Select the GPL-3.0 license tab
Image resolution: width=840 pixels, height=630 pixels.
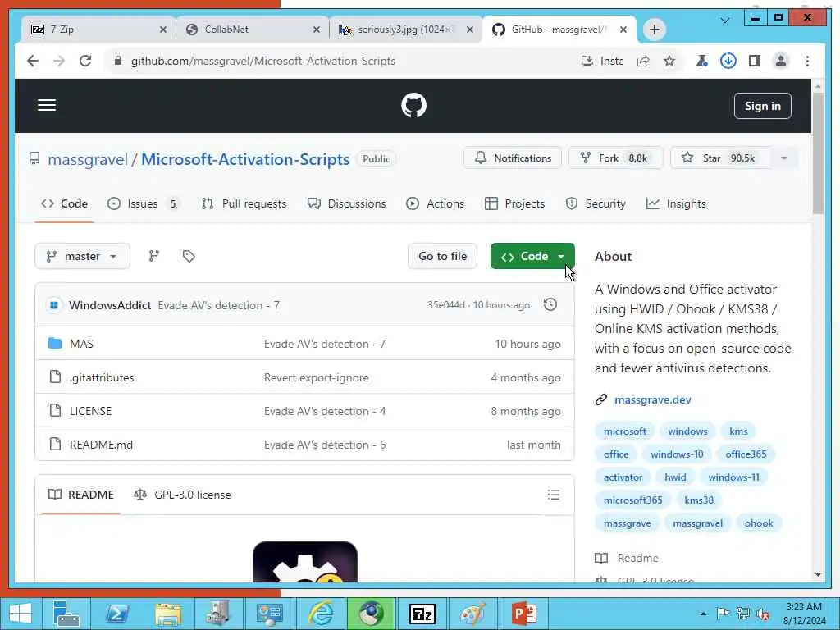tap(183, 495)
